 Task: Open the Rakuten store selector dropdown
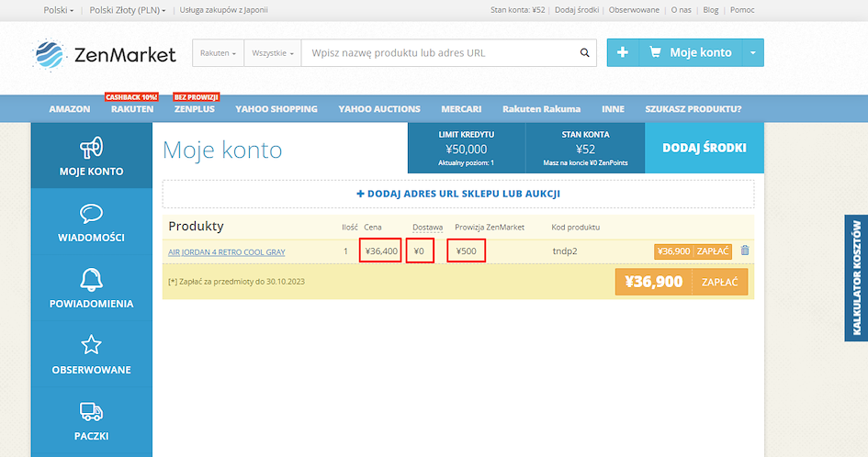point(218,53)
